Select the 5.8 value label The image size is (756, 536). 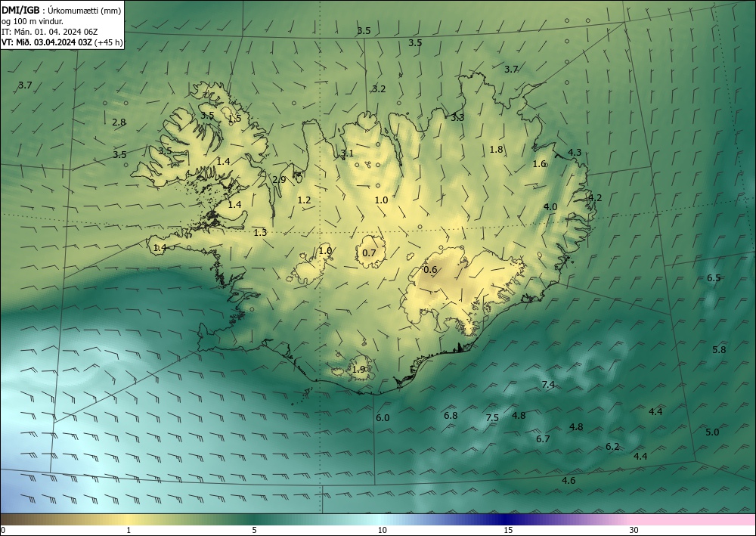pos(719,350)
